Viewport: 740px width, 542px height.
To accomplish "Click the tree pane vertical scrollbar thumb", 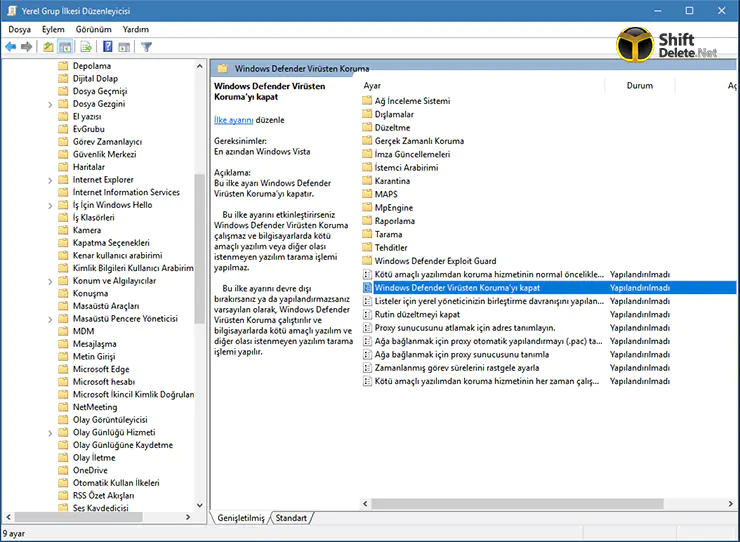I will [199, 248].
